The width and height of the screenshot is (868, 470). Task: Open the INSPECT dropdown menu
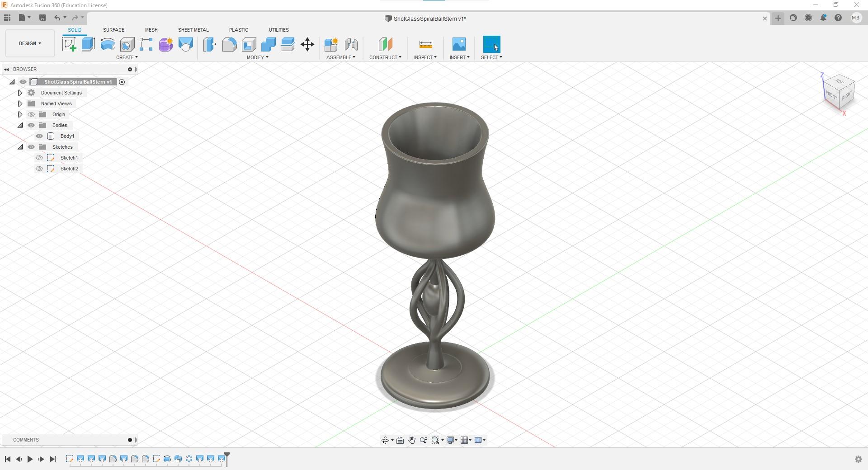[425, 57]
